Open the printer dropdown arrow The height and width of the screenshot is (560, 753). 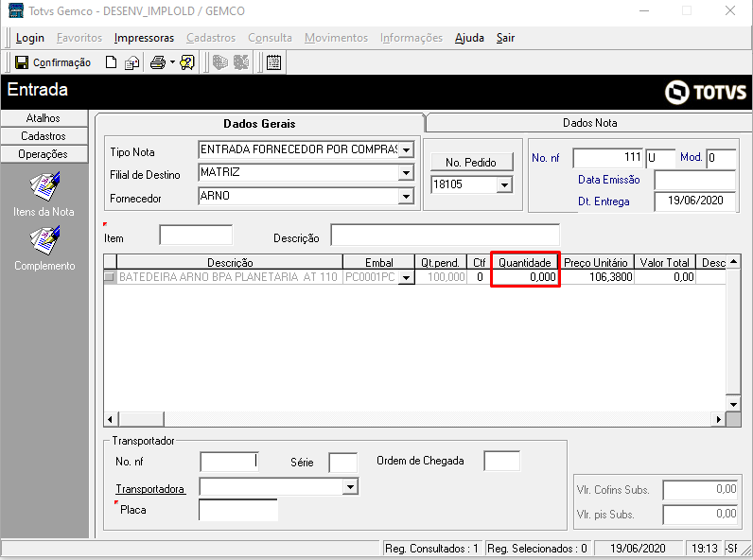(172, 62)
